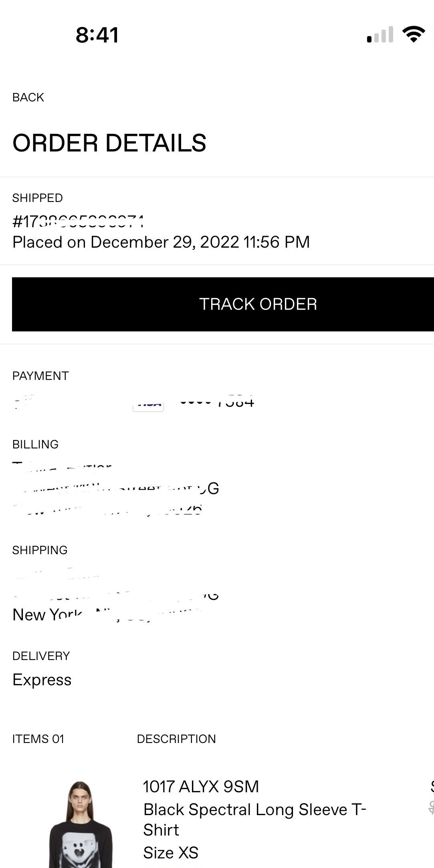Select the BILLING section label
434x868 pixels.
[35, 444]
